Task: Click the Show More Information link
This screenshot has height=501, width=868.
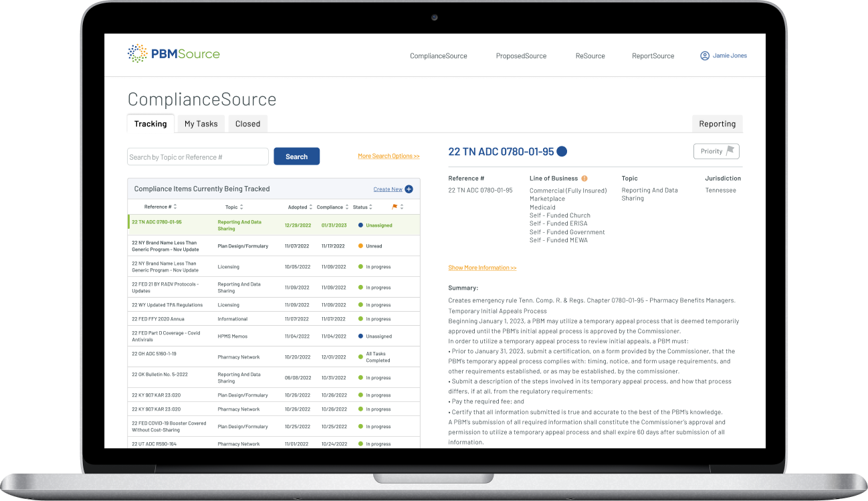Action: tap(482, 268)
